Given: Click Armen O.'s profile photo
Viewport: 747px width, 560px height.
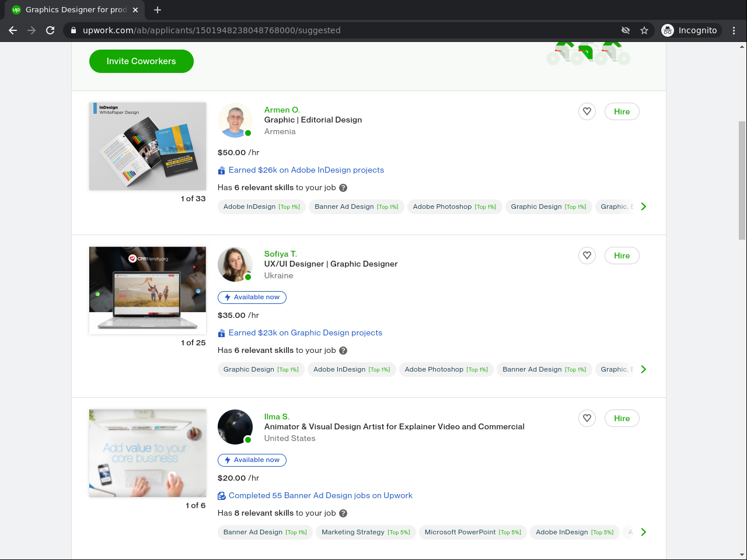Looking at the screenshot, I should tap(235, 120).
